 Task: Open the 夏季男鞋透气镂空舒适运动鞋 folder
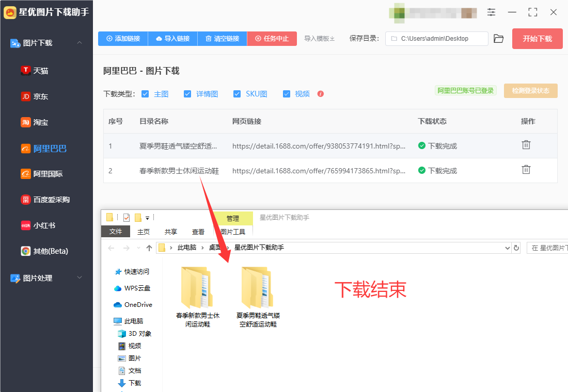(x=258, y=297)
